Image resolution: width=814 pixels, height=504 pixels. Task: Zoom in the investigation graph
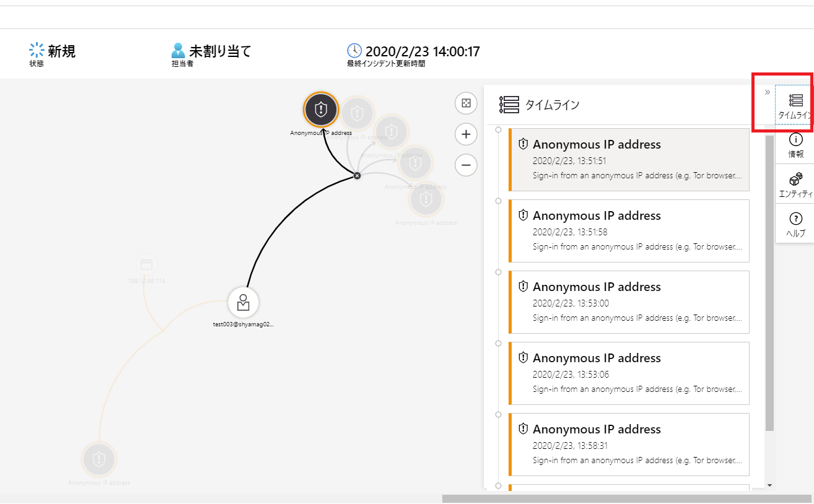pyautogui.click(x=466, y=134)
